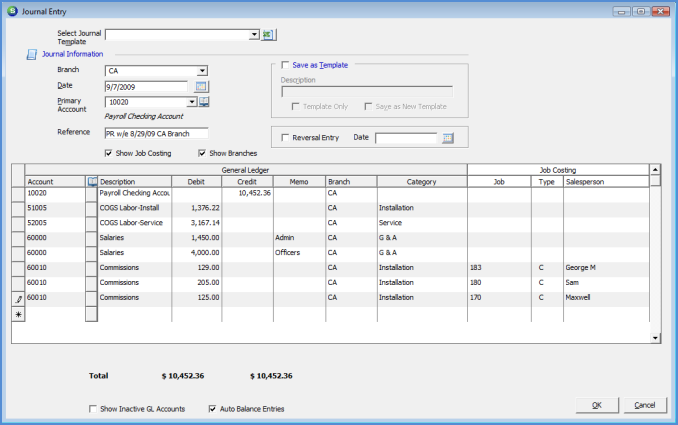
Task: Select the debit cell 3,167.14
Action: pyautogui.click(x=197, y=223)
